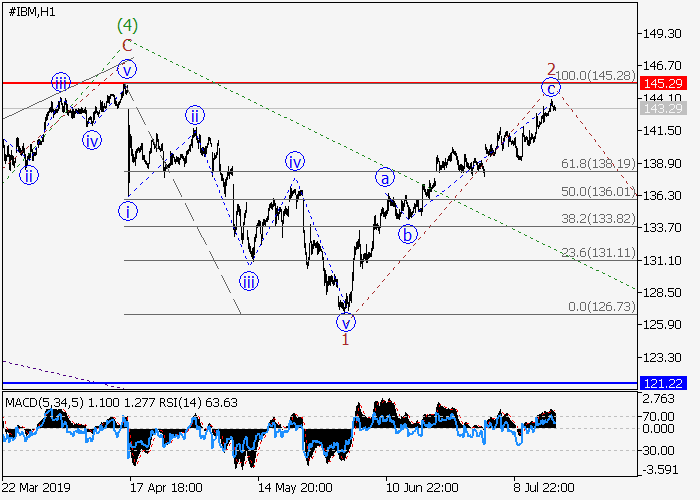Select the circled wave 'c' label at the top
The height and width of the screenshot is (500, 700).
click(551, 89)
